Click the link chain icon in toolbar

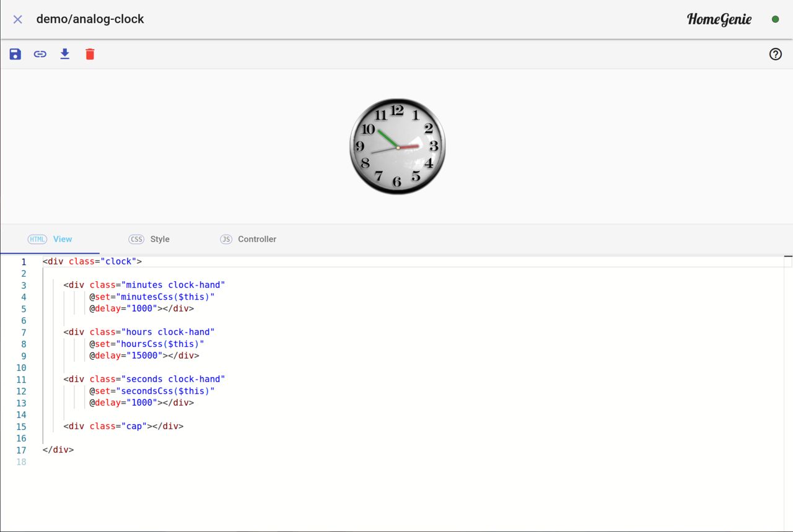point(40,55)
